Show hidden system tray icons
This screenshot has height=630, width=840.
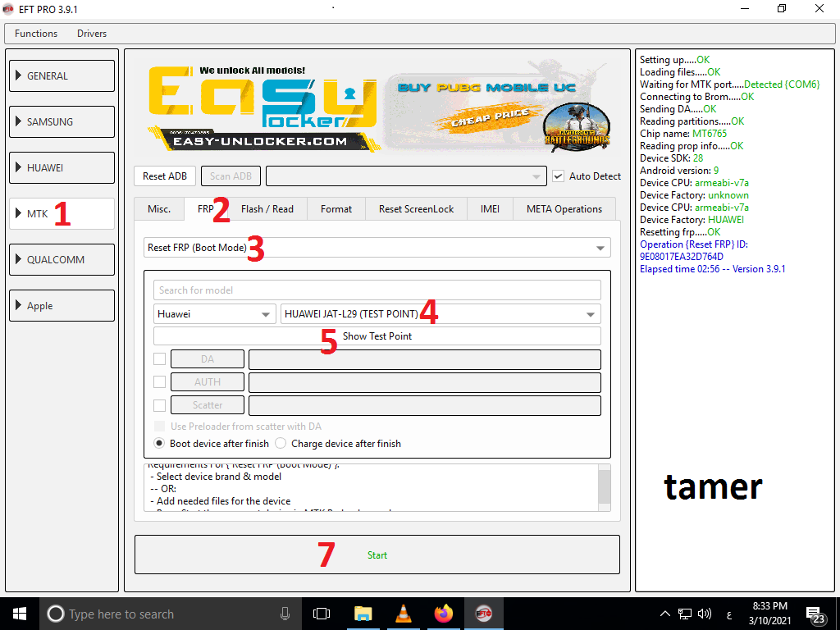[664, 614]
